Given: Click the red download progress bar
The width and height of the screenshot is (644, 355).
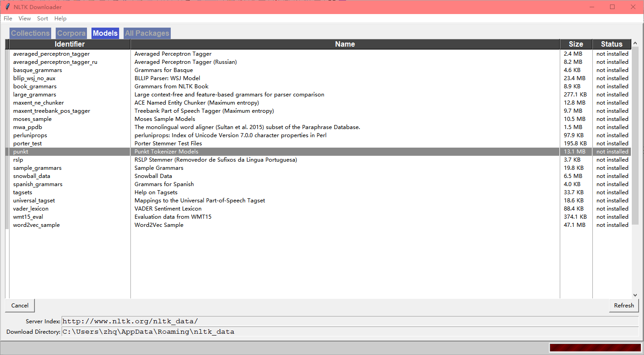Looking at the screenshot, I should pos(594,347).
